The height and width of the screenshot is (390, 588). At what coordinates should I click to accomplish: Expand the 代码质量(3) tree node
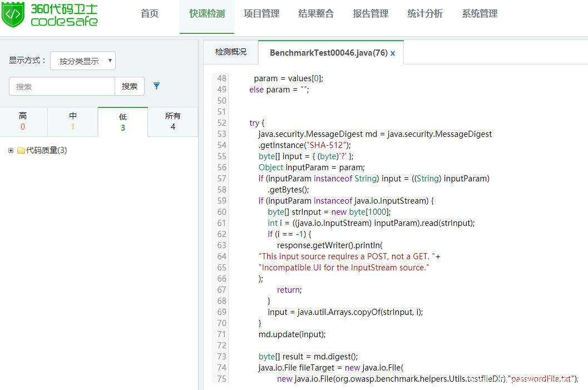click(11, 150)
